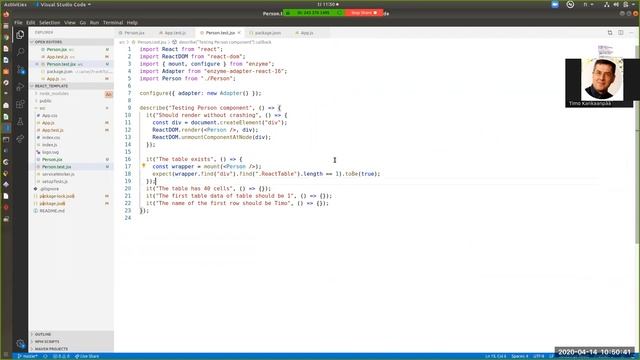Click the Stop Share button in Zoom bar
The image size is (640, 360).
click(364, 13)
